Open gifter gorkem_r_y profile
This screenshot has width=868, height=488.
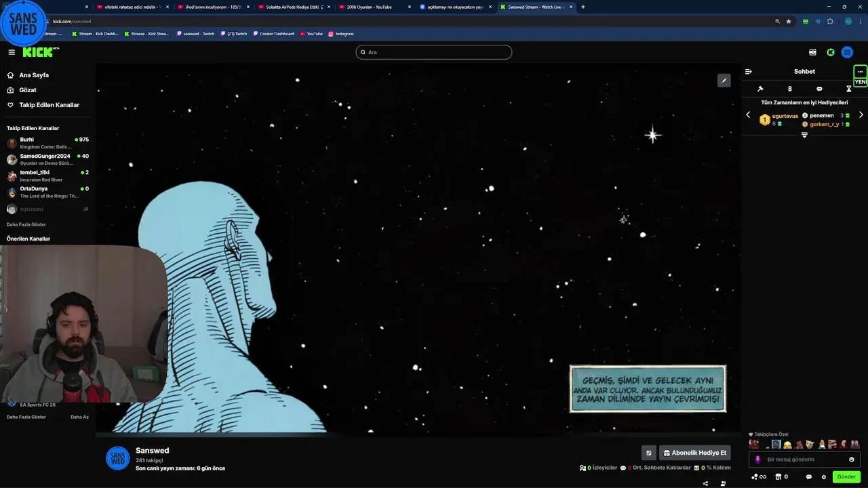coord(825,124)
